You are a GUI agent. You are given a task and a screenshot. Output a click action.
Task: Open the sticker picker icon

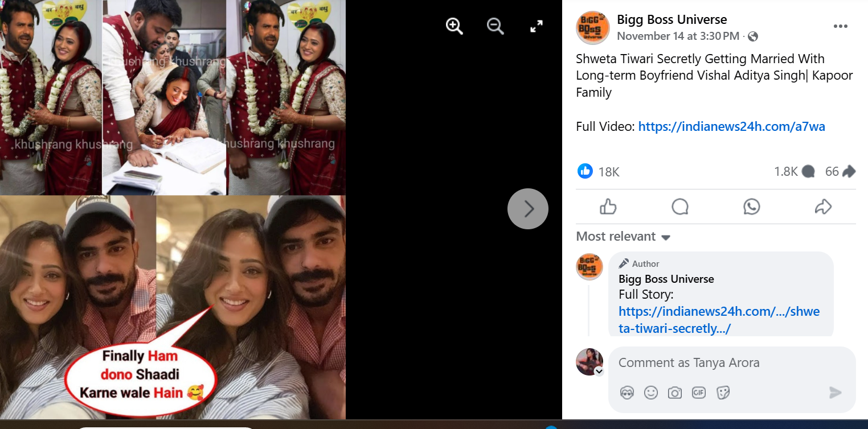723,393
